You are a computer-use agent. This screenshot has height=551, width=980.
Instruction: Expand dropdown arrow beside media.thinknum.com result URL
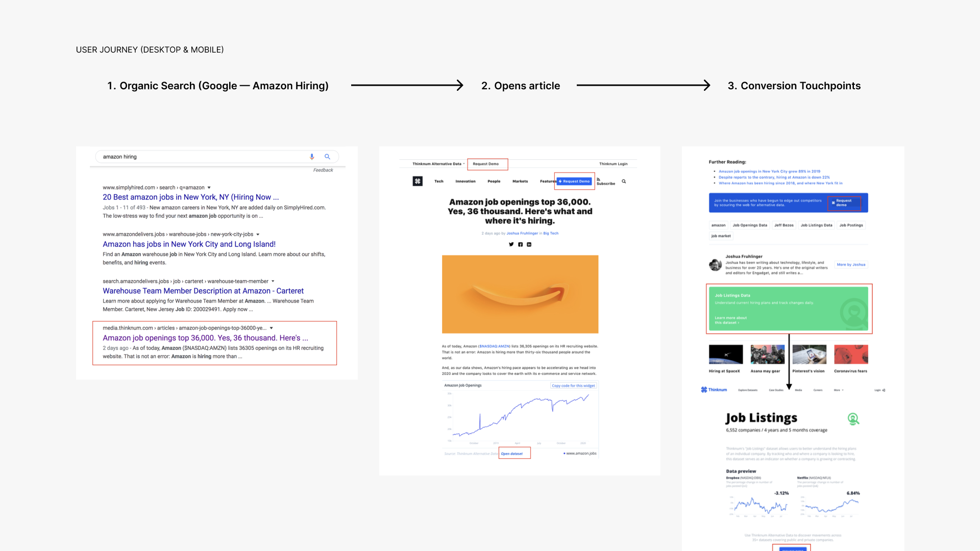coord(271,328)
